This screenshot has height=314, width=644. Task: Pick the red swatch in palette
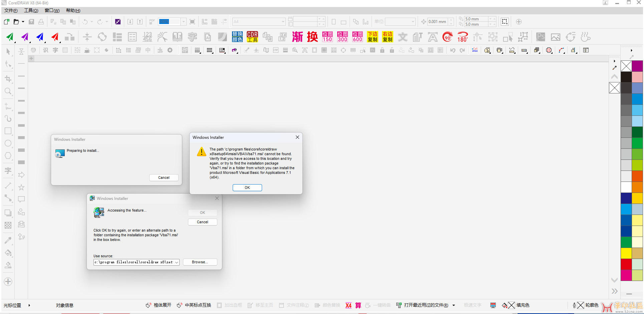coord(626,264)
